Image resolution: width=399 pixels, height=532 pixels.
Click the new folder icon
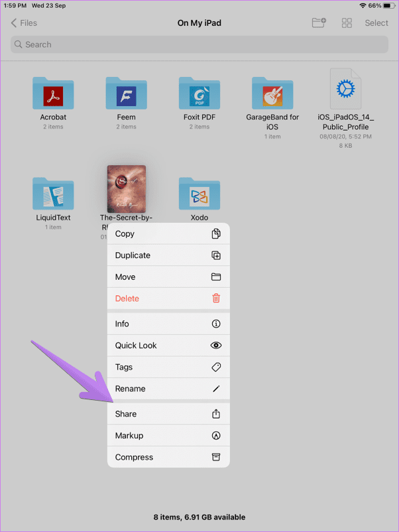point(319,23)
